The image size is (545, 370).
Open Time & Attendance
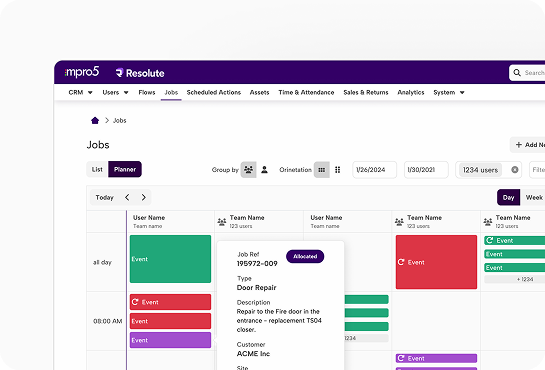[306, 92]
